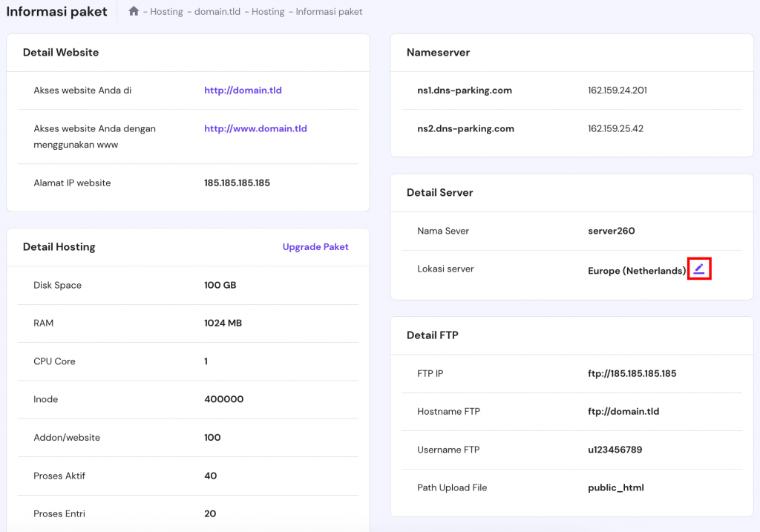Image resolution: width=760 pixels, height=532 pixels.
Task: Select the website IP address 185.185.185.185
Action: pos(237,183)
